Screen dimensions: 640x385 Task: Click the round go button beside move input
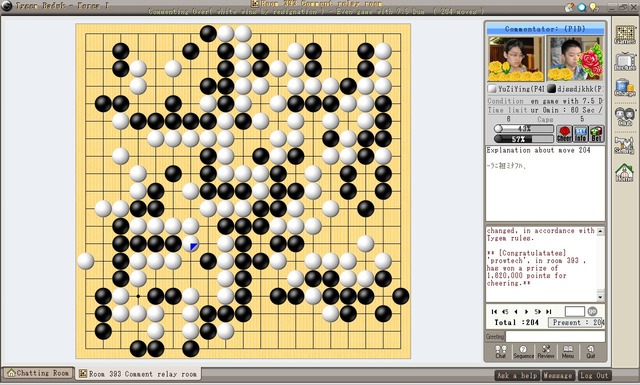tap(592, 312)
